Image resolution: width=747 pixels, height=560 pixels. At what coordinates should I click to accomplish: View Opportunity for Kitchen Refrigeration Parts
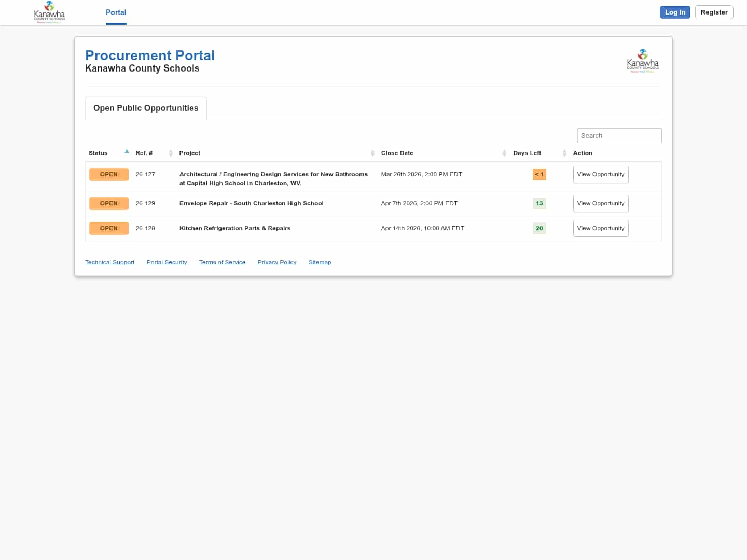click(x=601, y=229)
